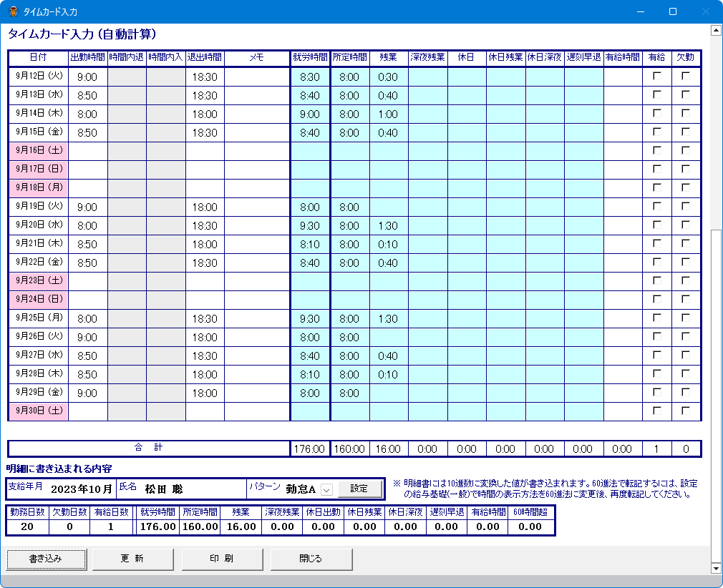Screen dimensions: 723x588
Task: Click the 設定 button
Action: 359,489
